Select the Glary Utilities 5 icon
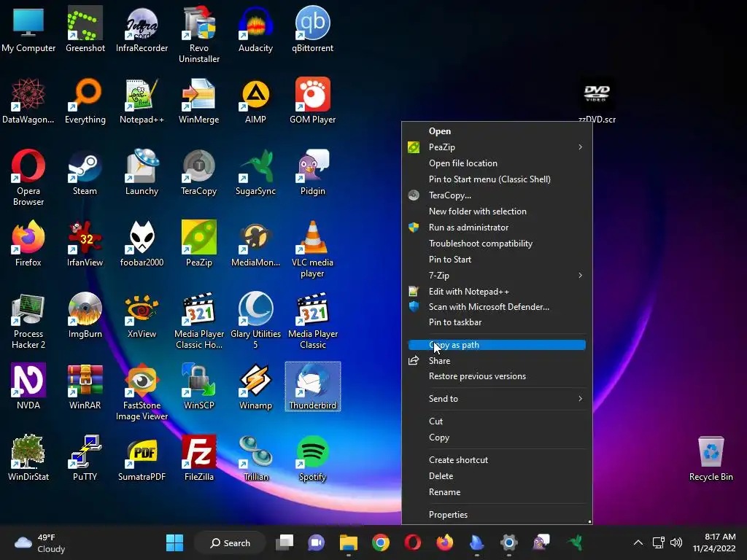Viewport: 747px width, 560px height. pyautogui.click(x=255, y=320)
